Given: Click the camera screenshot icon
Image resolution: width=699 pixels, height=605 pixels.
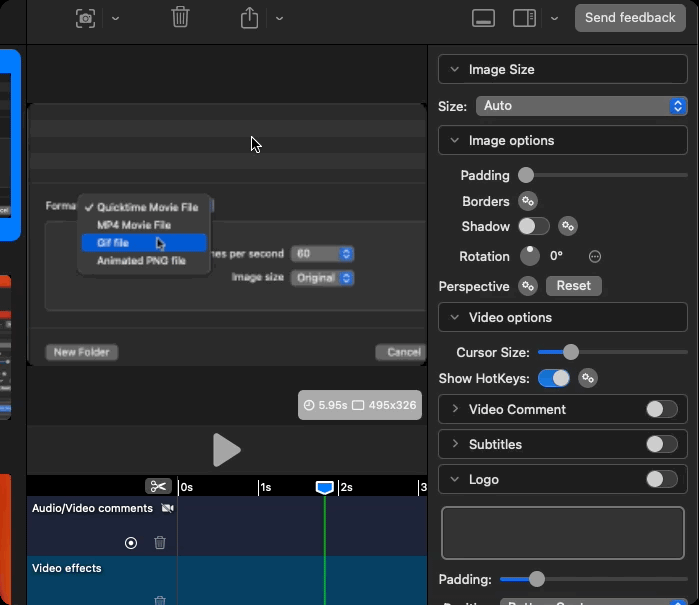Looking at the screenshot, I should pyautogui.click(x=86, y=18).
